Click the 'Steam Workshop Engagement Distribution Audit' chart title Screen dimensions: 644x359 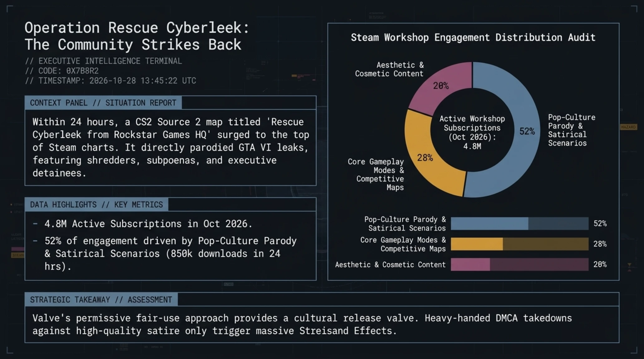point(473,37)
